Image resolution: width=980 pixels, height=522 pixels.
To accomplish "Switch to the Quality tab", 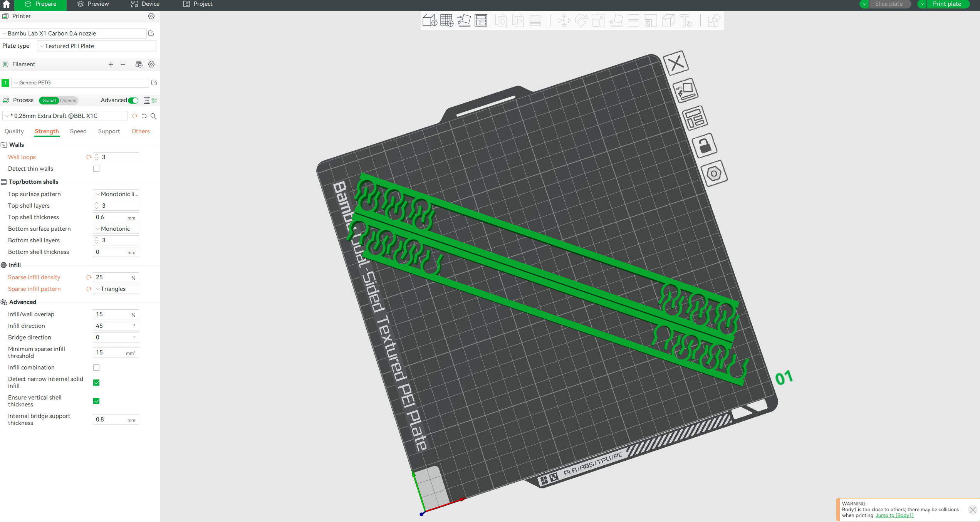I will (14, 131).
